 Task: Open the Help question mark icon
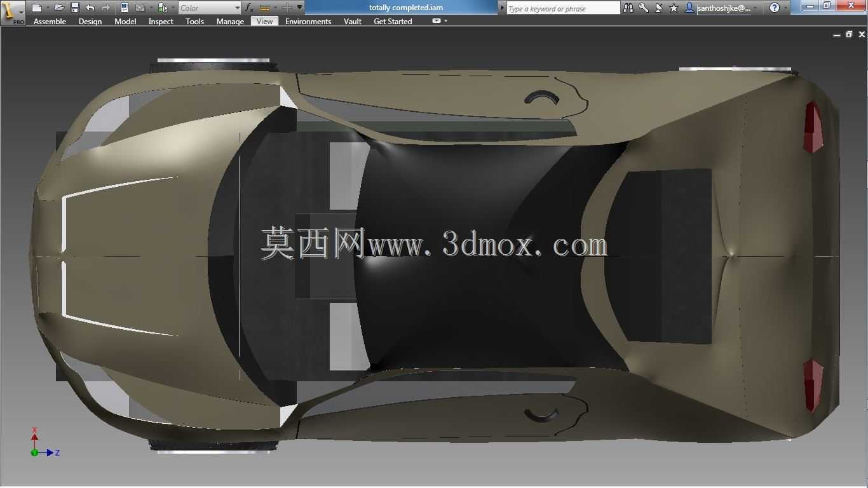coord(774,8)
